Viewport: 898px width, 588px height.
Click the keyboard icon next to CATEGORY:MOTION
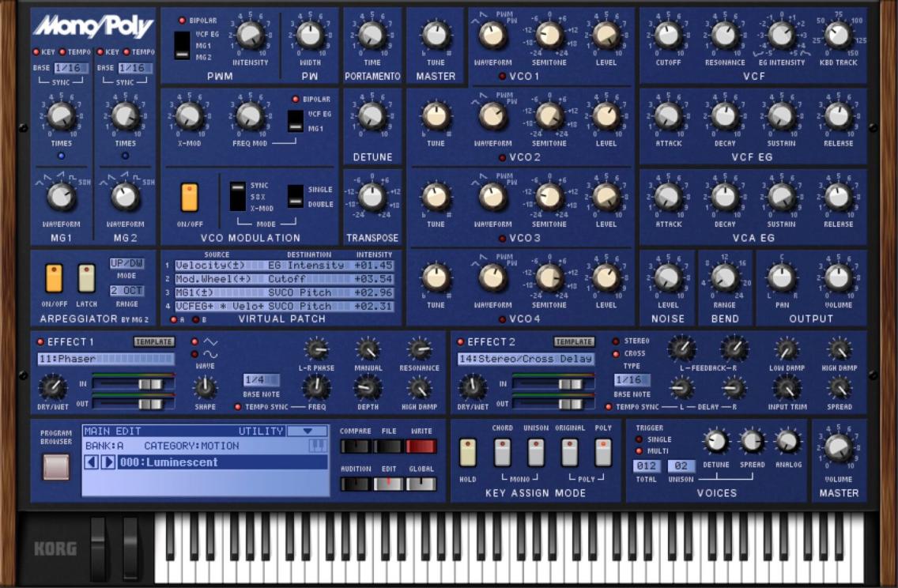pos(317,444)
